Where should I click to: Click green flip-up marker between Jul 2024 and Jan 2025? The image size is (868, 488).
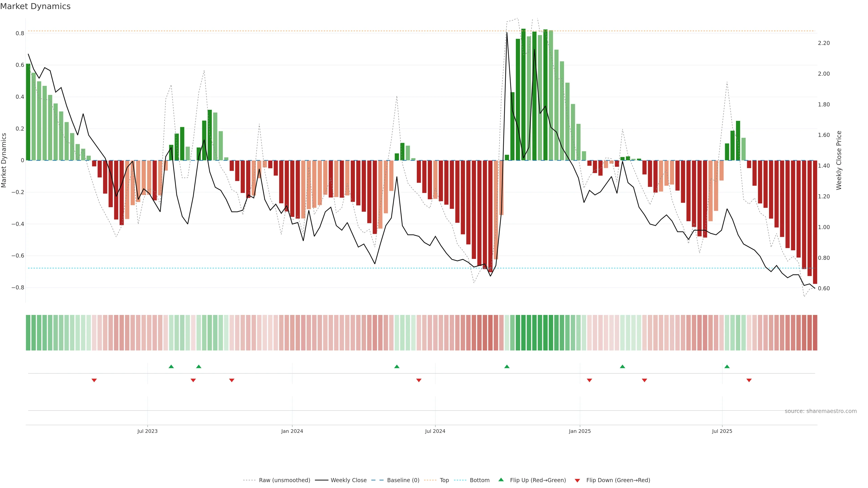(x=507, y=366)
